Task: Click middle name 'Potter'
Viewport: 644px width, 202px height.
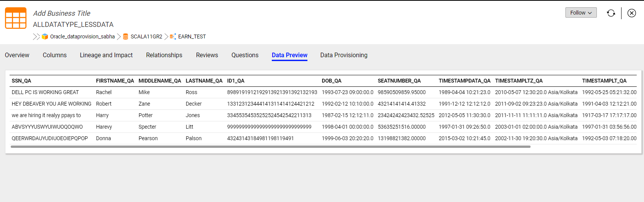Action: [x=146, y=115]
